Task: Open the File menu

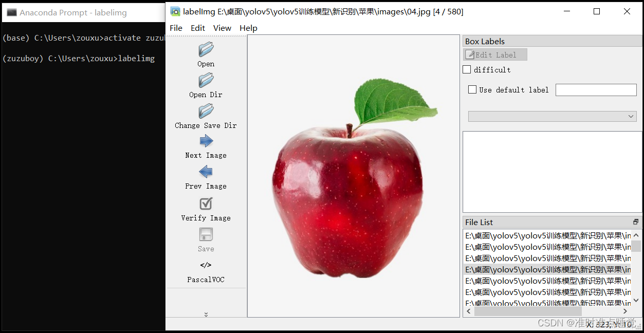Action: coord(176,28)
